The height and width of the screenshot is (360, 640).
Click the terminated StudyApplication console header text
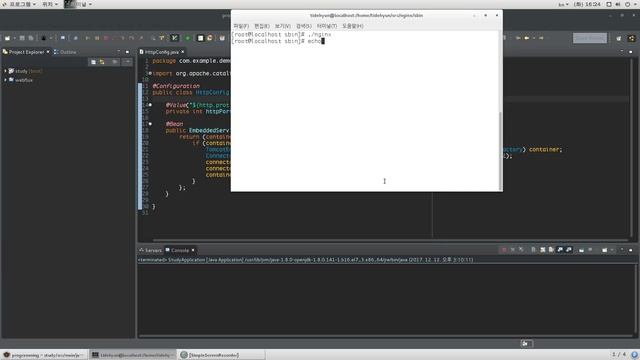[305, 260]
